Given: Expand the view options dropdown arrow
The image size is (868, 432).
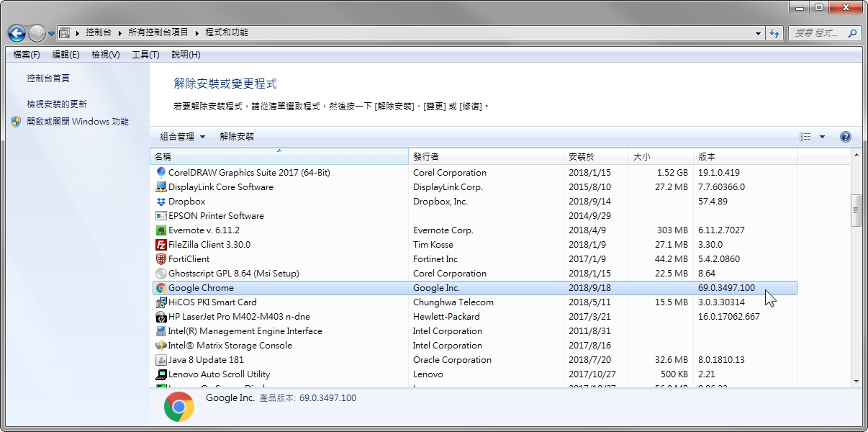Looking at the screenshot, I should click(822, 137).
